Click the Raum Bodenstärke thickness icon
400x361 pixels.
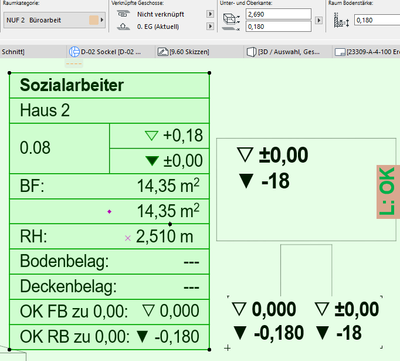[341, 20]
